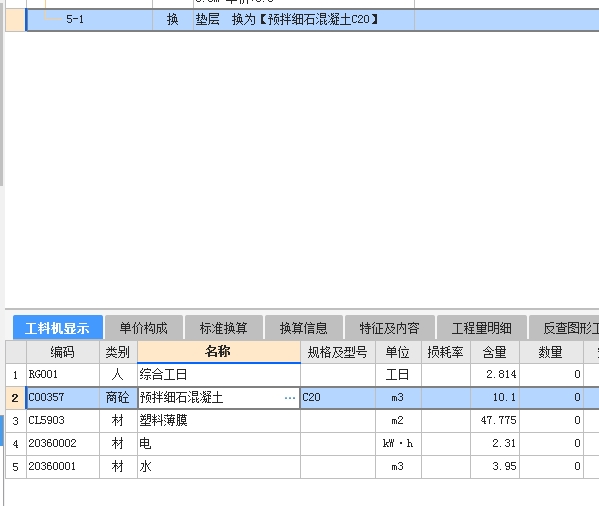Click the 2.814 含量 value
599x506 pixels.
[x=495, y=375]
